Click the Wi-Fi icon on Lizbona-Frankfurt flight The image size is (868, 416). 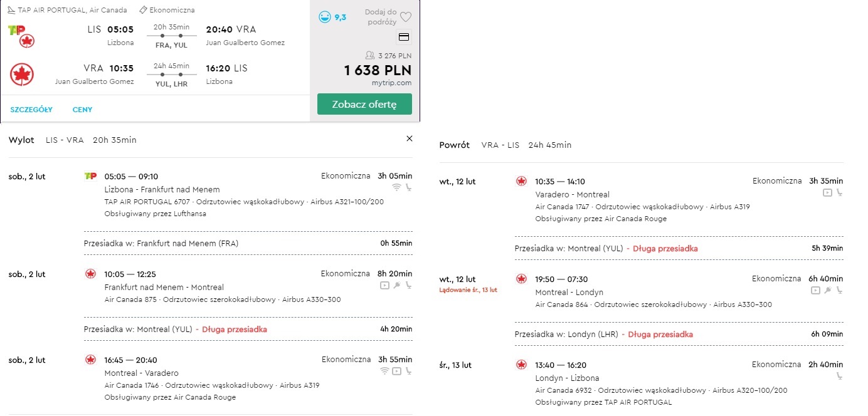pos(396,187)
